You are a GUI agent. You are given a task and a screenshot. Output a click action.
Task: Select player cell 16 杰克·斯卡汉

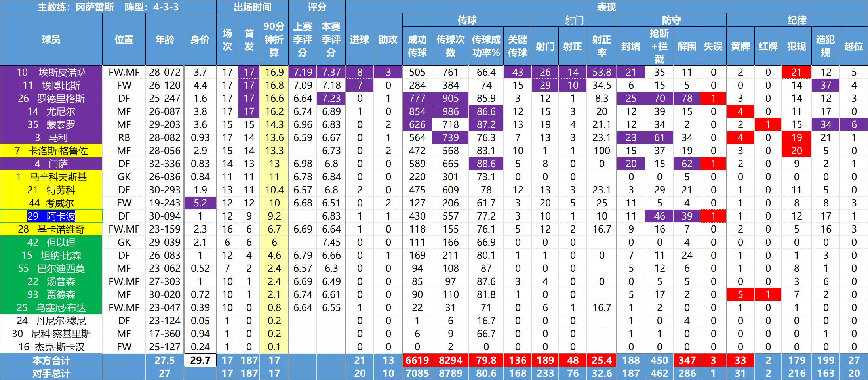click(x=51, y=347)
